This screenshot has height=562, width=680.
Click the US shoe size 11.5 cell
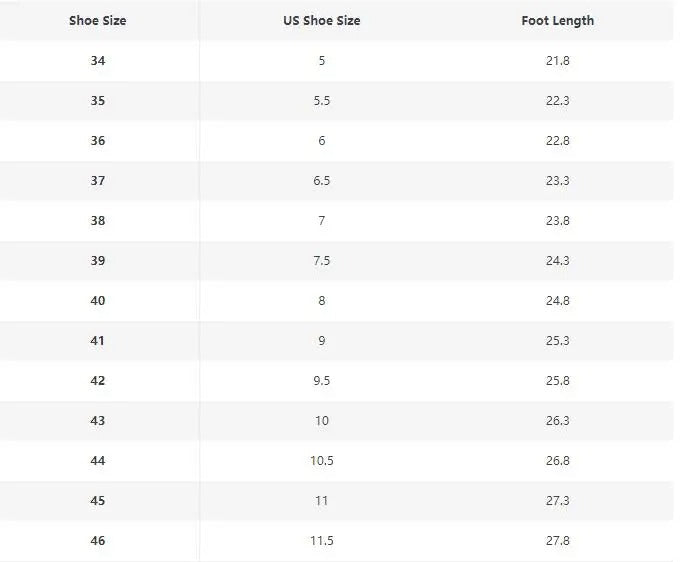(x=321, y=541)
